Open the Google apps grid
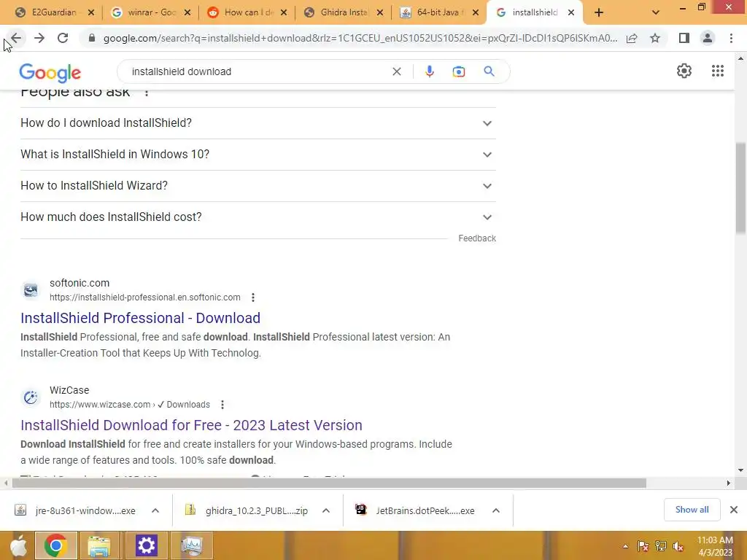Image resolution: width=747 pixels, height=560 pixels. pos(718,71)
